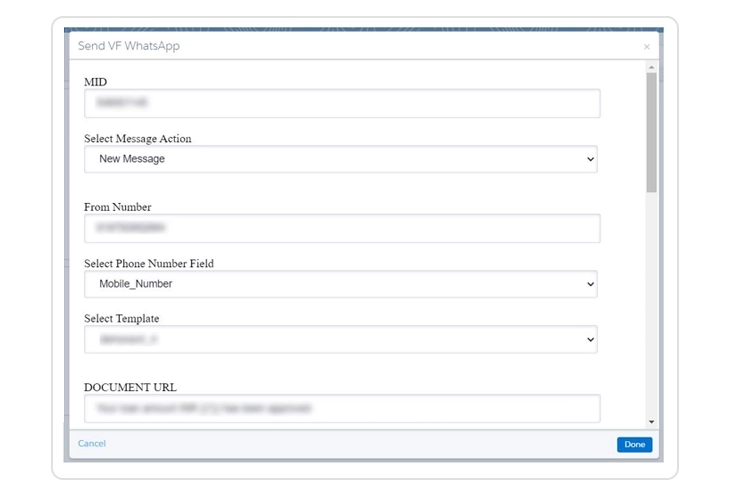The image size is (730, 500).
Task: Cancel the WhatsApp message form
Action: pyautogui.click(x=92, y=443)
